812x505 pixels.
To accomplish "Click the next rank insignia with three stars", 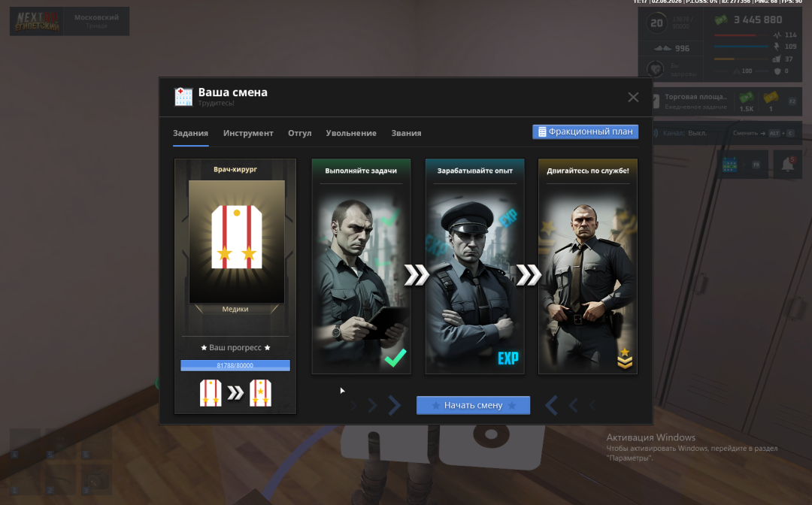I will (x=260, y=393).
